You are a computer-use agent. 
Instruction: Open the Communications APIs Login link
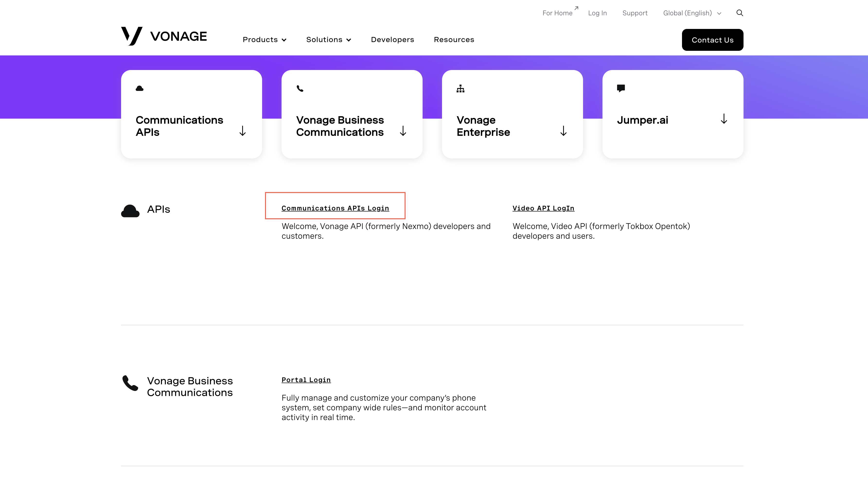click(x=335, y=208)
